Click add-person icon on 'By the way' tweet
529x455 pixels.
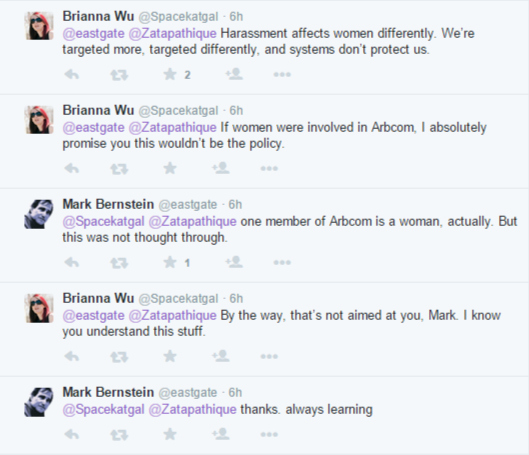(x=221, y=356)
